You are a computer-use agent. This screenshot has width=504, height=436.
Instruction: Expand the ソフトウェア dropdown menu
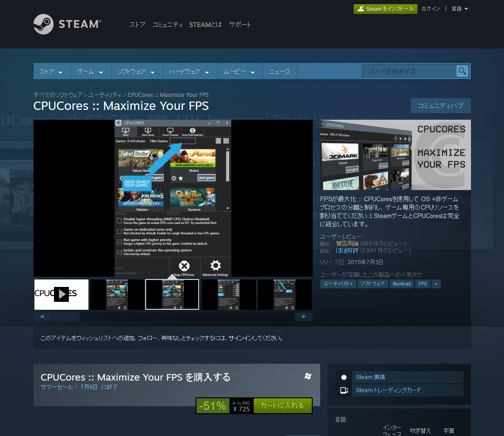(x=136, y=71)
